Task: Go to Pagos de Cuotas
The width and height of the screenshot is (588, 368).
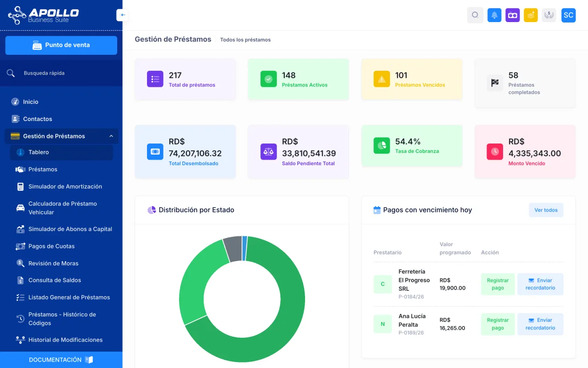Action: (61, 246)
